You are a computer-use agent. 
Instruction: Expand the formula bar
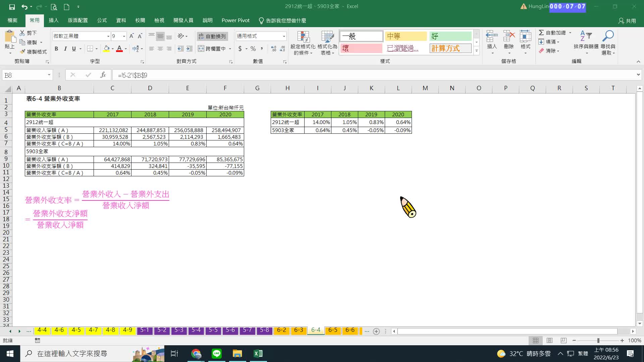click(x=638, y=75)
